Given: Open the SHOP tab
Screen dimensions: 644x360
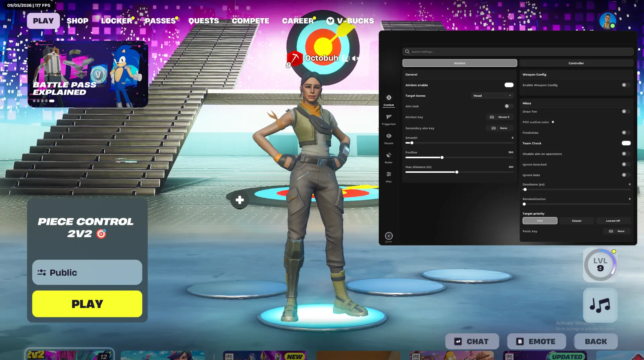Looking at the screenshot, I should coord(77,21).
